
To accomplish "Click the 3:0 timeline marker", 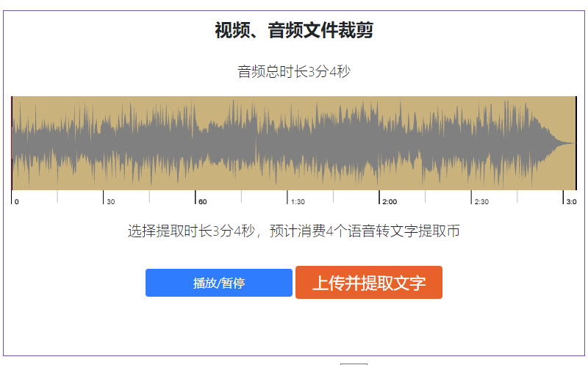I will 571,202.
